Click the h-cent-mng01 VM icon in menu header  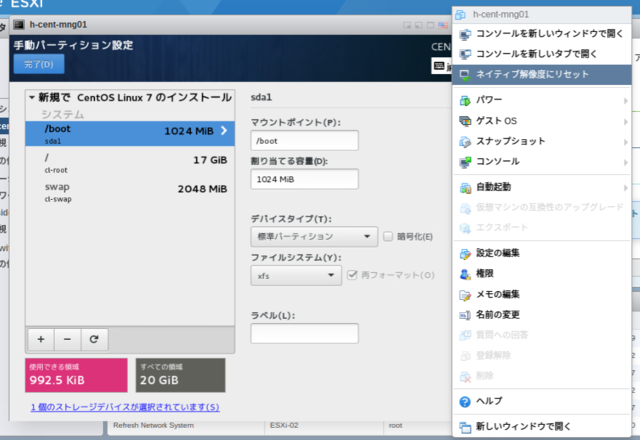pyautogui.click(x=460, y=15)
